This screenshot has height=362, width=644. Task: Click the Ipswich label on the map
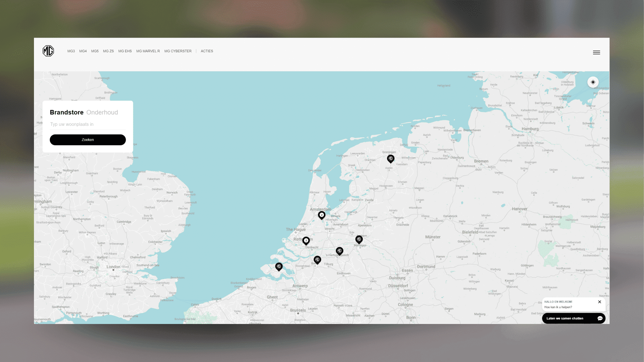click(x=166, y=231)
